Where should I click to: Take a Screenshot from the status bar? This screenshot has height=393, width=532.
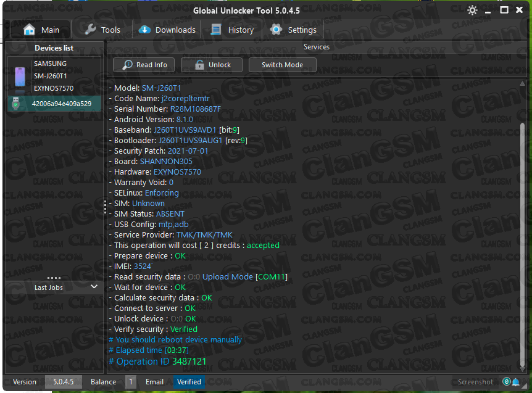[475, 382]
